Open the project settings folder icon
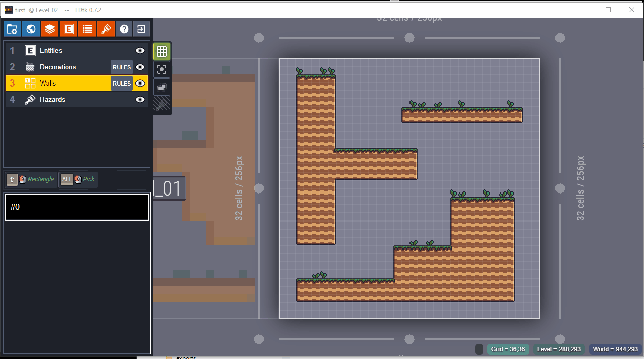644x359 pixels. pyautogui.click(x=12, y=29)
